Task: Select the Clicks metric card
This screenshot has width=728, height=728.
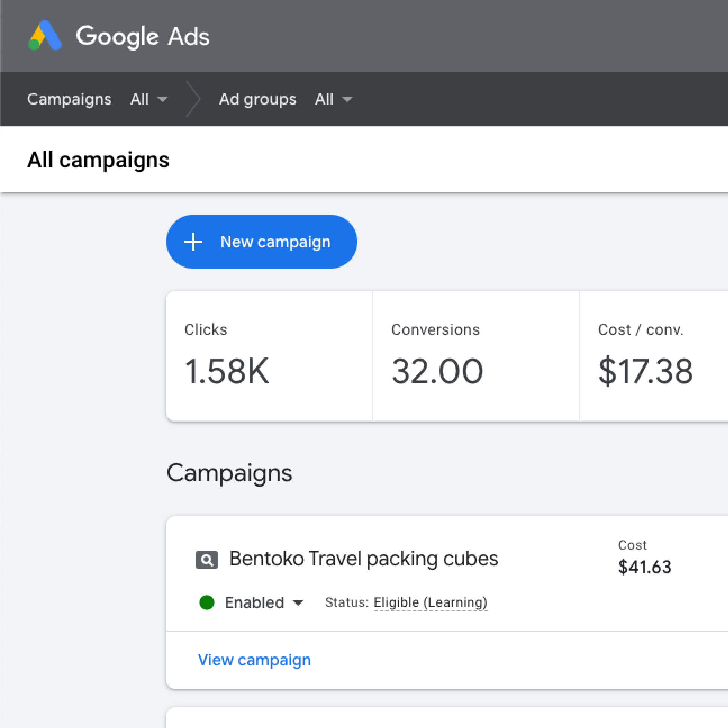Action: point(269,356)
